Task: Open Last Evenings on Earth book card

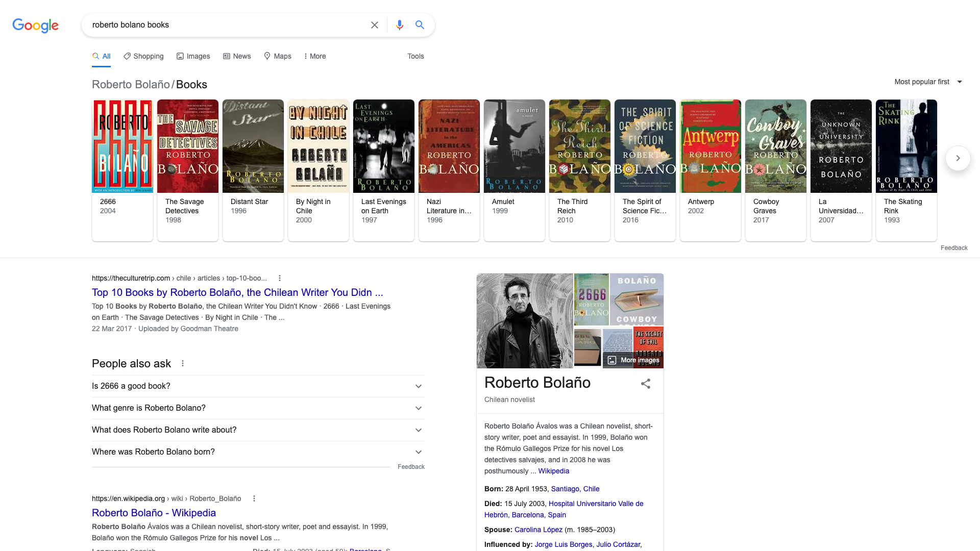Action: coord(384,170)
